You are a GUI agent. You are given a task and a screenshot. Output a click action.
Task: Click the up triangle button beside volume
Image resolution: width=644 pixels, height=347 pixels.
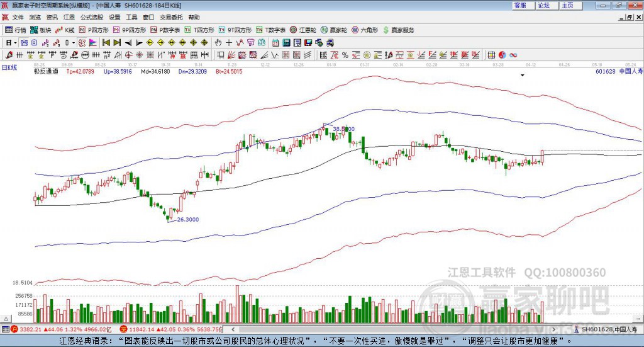pyautogui.click(x=6, y=319)
